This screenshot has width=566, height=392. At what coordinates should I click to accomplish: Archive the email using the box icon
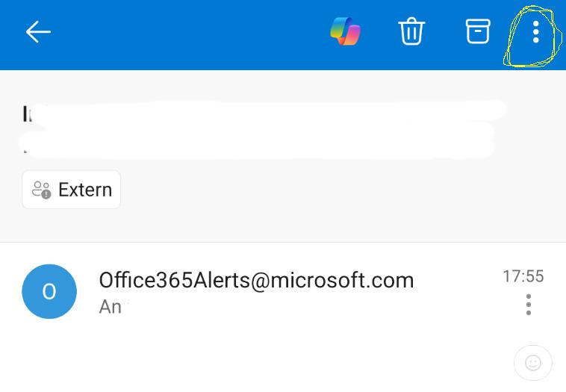(x=478, y=31)
